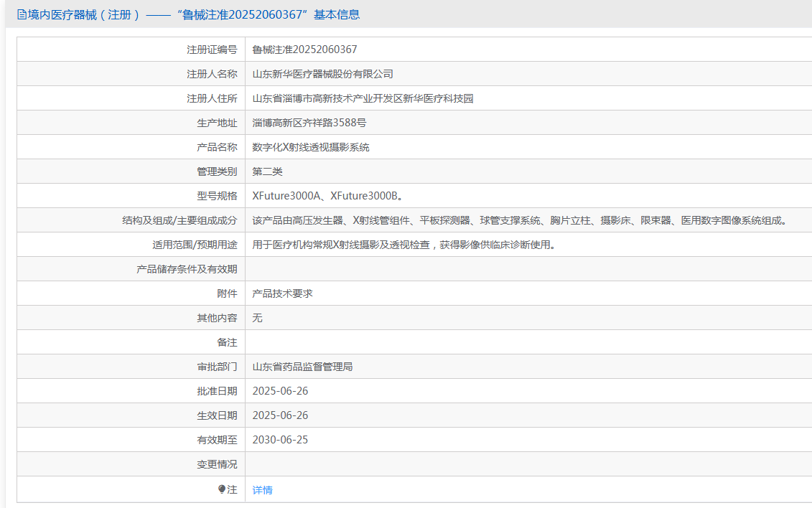812x508 pixels.
Task: Click the 产品技术要求 attachment value
Action: 282,293
